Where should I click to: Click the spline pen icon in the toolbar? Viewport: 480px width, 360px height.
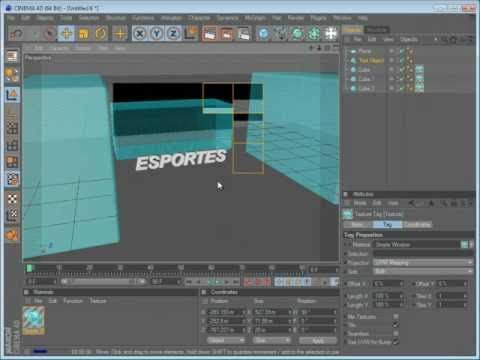(280, 34)
